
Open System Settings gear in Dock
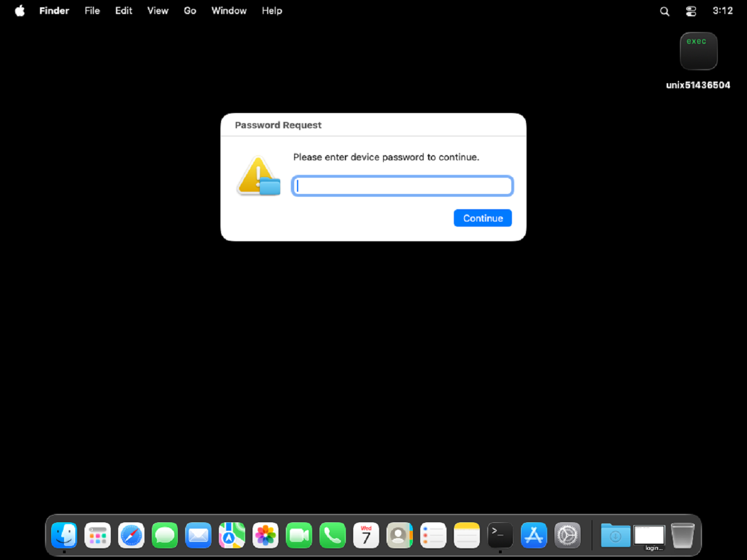coord(568,535)
